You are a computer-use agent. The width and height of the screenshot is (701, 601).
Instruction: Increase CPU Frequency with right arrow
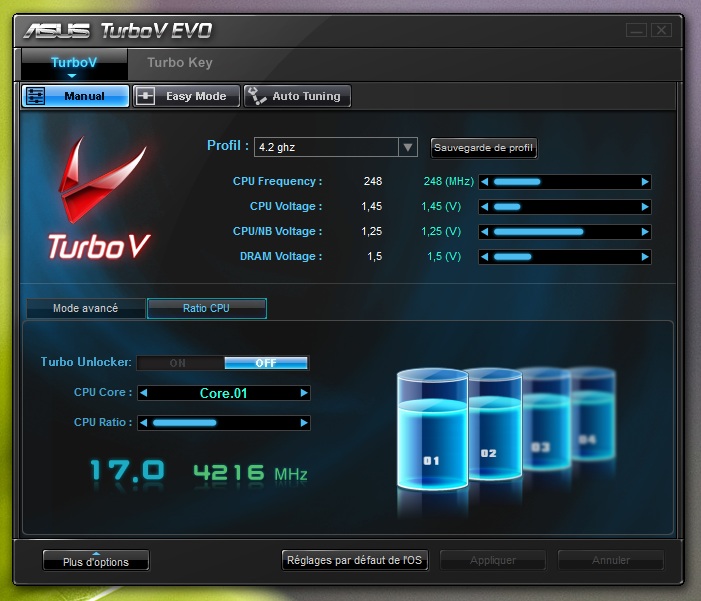(x=645, y=182)
